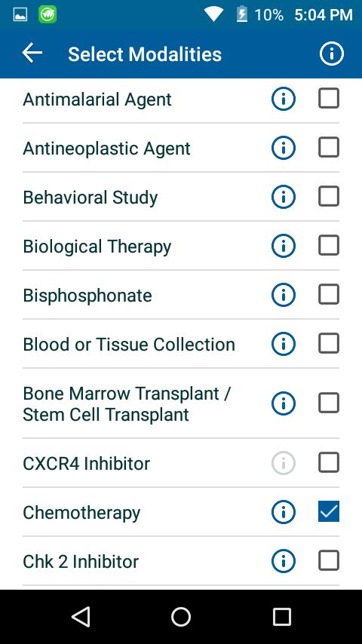
Task: View Chemotherapy info icon
Action: 284,512
